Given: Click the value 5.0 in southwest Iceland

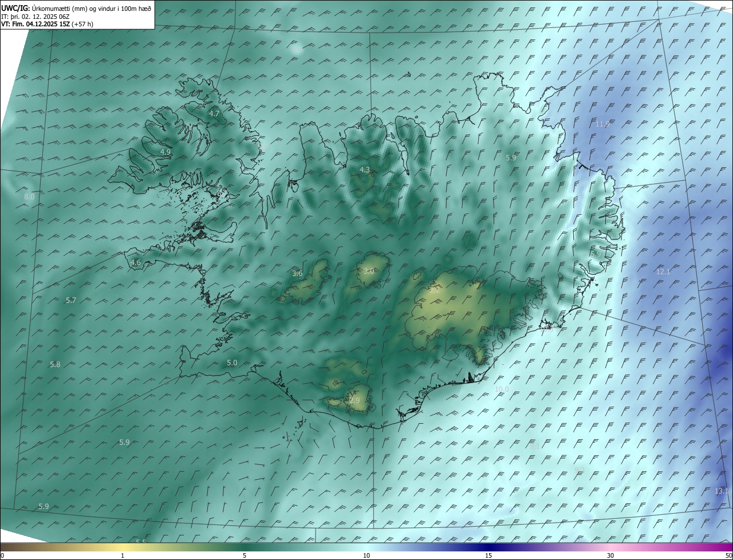Looking at the screenshot, I should pos(232,362).
